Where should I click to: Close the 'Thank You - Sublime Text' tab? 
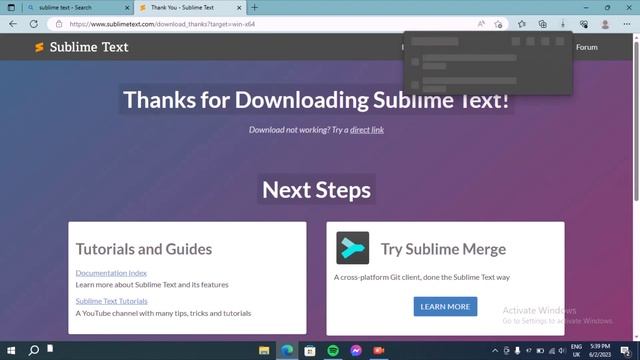tap(239, 8)
